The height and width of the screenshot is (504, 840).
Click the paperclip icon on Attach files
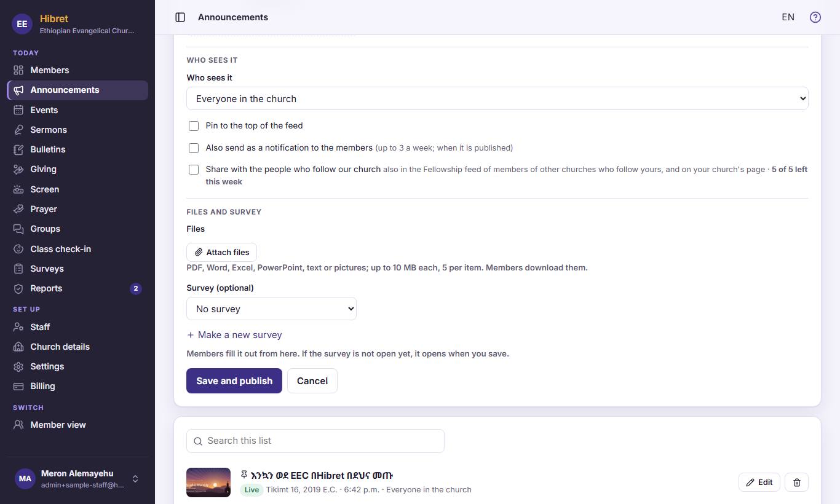[199, 253]
